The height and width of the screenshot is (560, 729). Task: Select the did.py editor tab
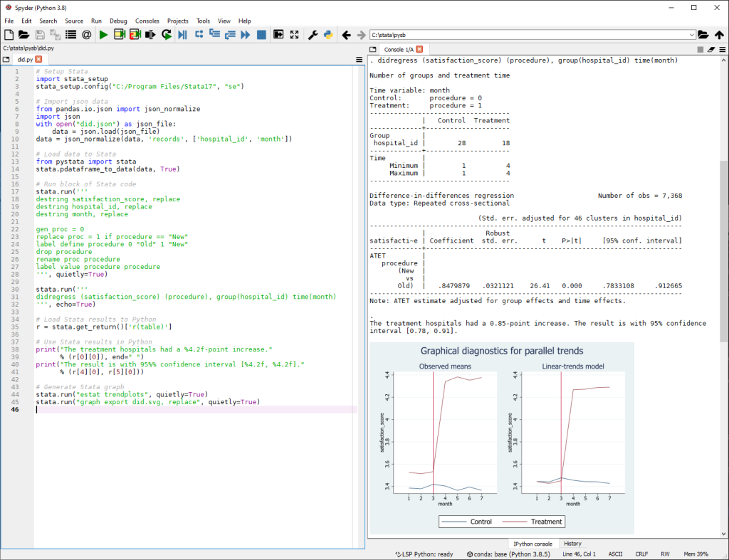click(x=25, y=60)
